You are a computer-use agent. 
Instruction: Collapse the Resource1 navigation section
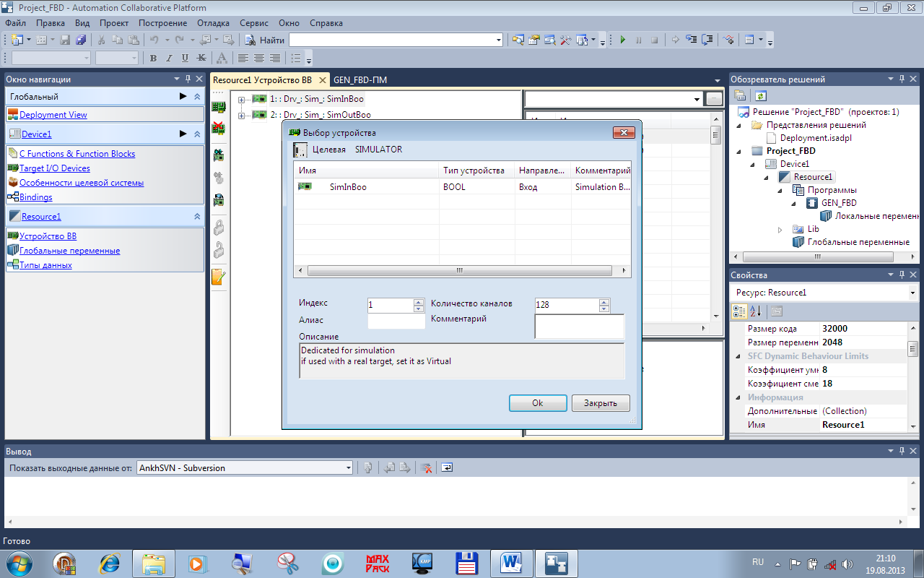pyautogui.click(x=197, y=216)
